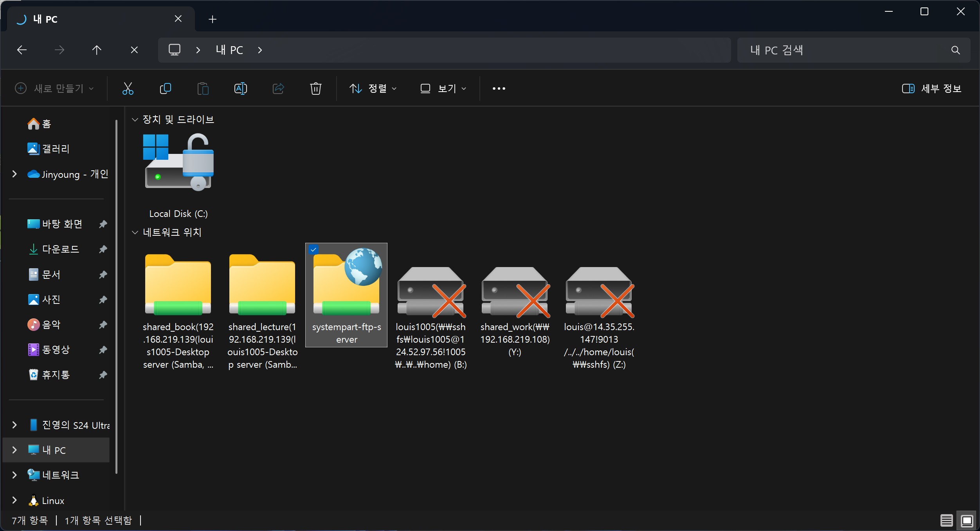The image size is (980, 531).
Task: Uncheck the systempart-ftp-server selection checkbox
Action: pyautogui.click(x=313, y=249)
